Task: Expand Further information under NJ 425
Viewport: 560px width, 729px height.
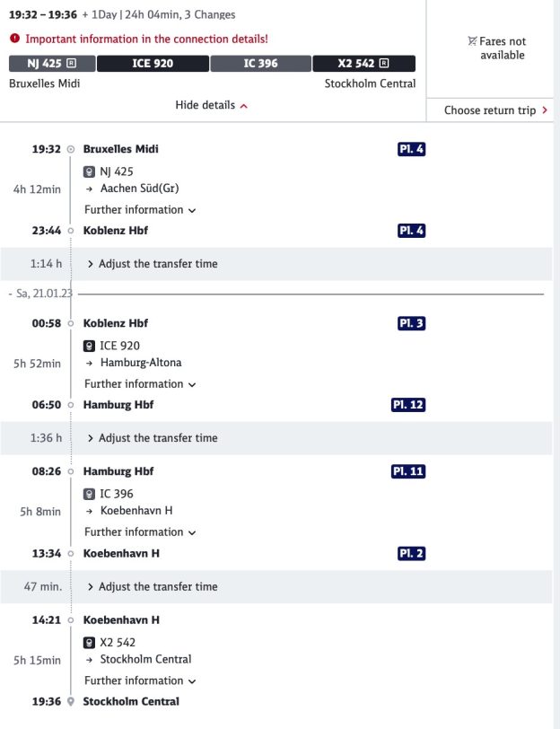Action: [x=140, y=210]
